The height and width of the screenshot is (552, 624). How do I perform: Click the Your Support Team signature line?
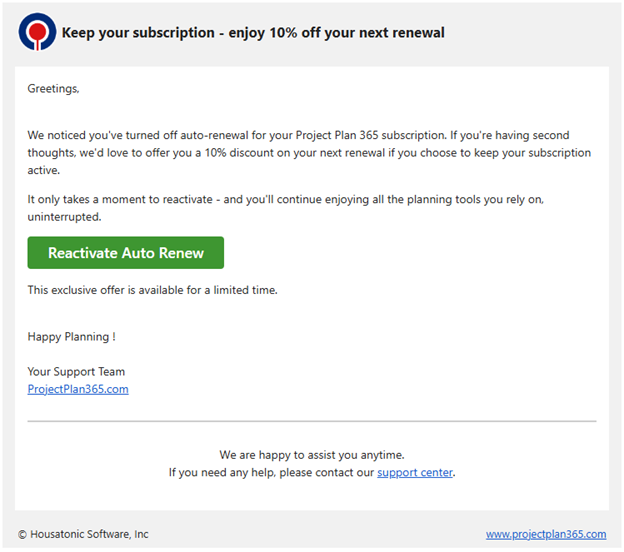point(76,372)
